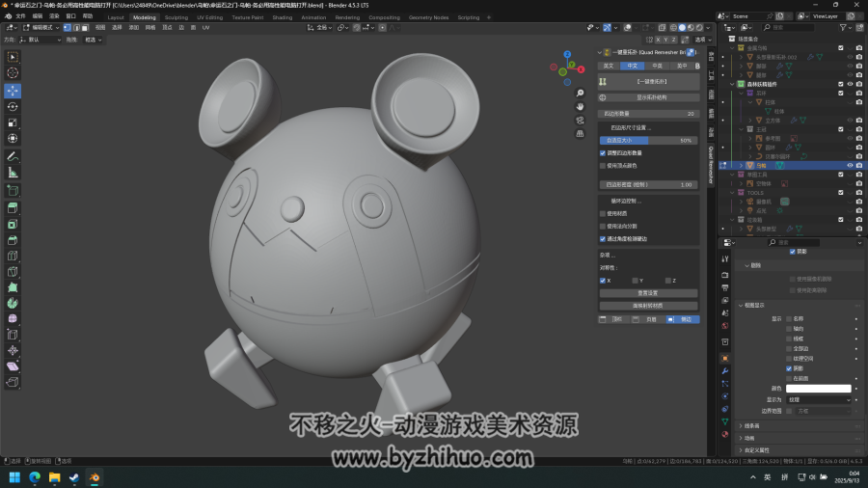
Task: Toggle 通过角度检测硬边 checkbox
Action: coord(603,239)
